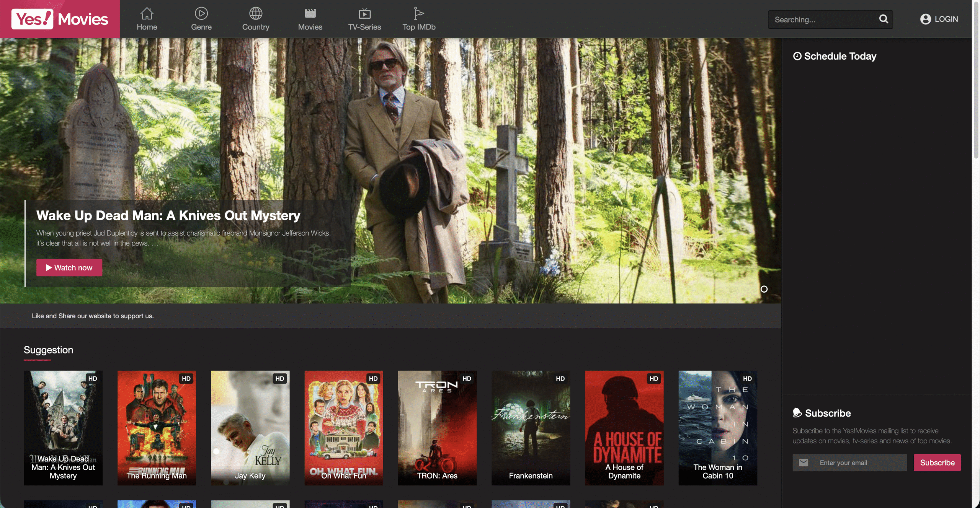Open the Home navigation item

tap(147, 19)
